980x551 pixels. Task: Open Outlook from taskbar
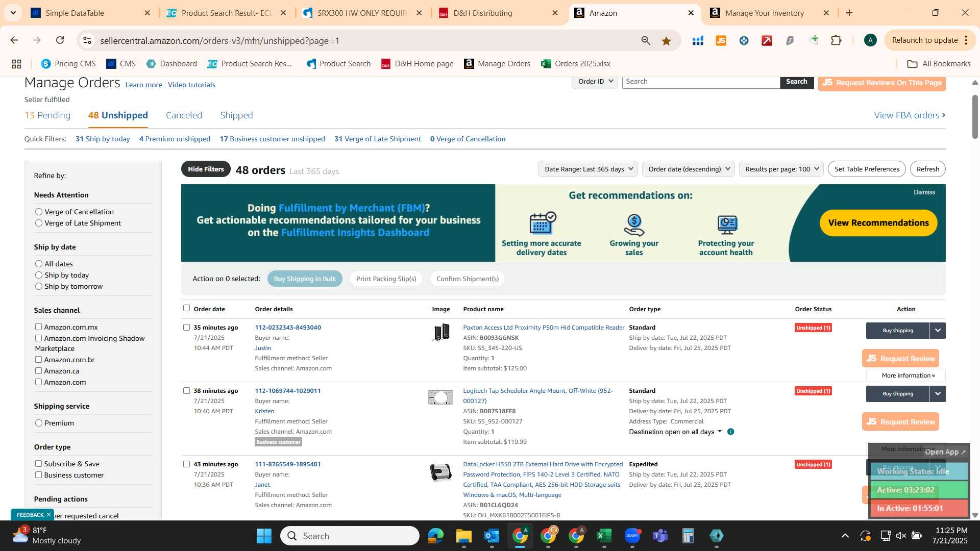(x=492, y=536)
